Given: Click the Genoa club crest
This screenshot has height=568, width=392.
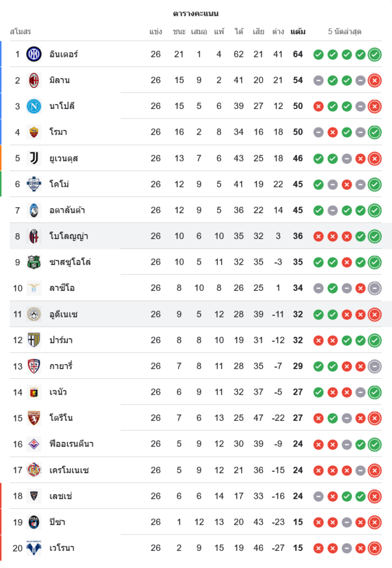Looking at the screenshot, I should (x=35, y=392).
